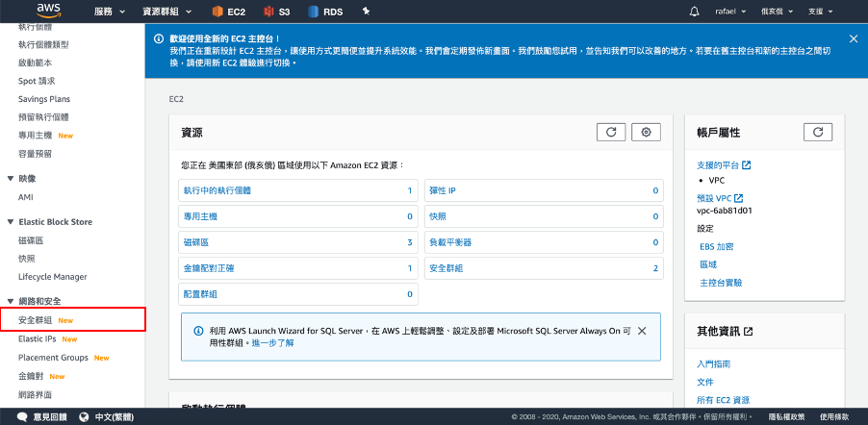Open the notifications bell icon
The image size is (868, 425).
694,12
